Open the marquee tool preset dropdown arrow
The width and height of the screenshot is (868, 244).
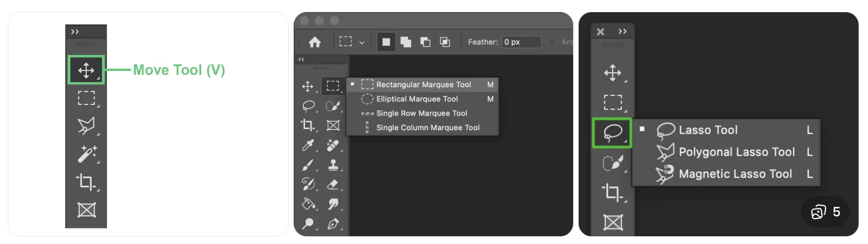point(362,42)
